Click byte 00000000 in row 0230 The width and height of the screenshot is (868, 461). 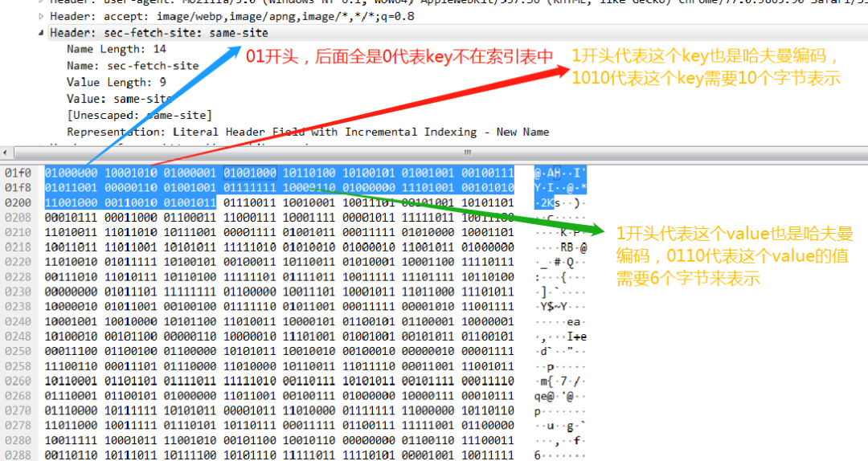coord(71,292)
